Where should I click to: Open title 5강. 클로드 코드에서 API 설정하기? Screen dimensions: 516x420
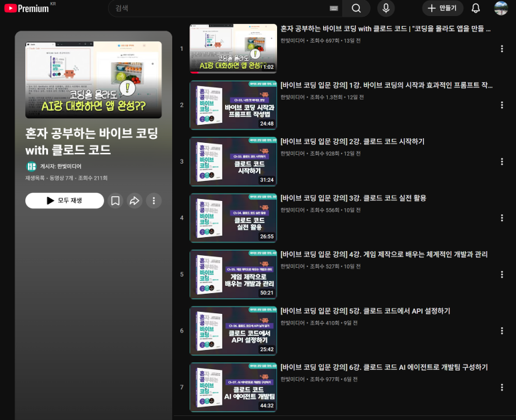(365, 310)
